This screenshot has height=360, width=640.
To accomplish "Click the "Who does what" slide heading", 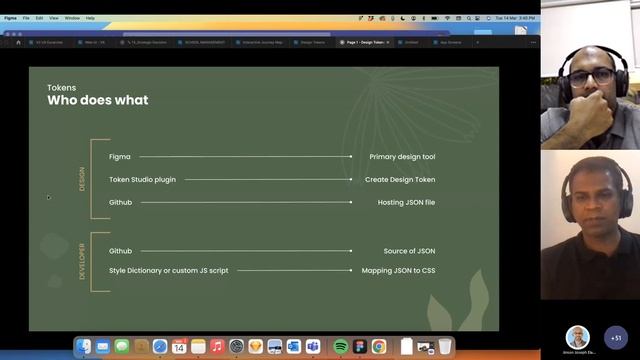I will tap(98, 100).
